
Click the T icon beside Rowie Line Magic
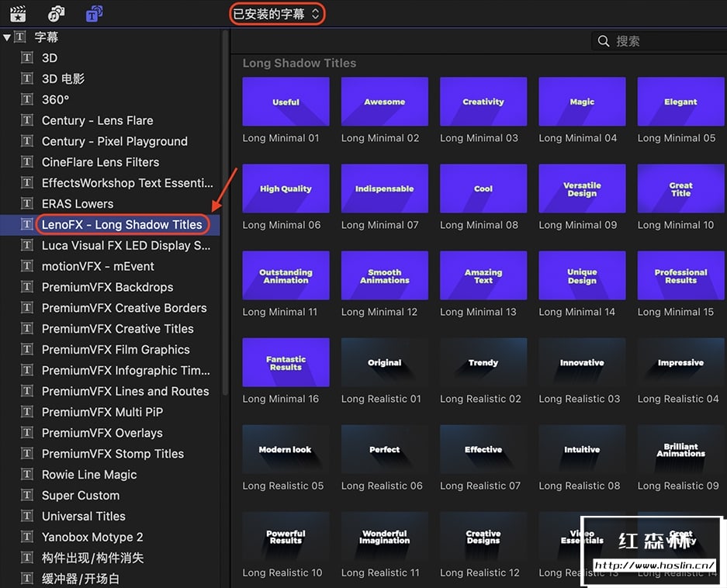[27, 475]
